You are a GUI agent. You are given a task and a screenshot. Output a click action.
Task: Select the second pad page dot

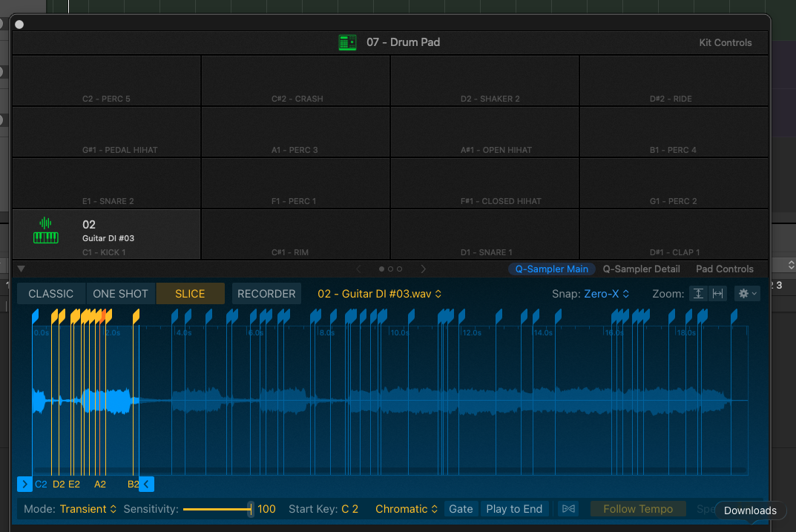(x=390, y=269)
